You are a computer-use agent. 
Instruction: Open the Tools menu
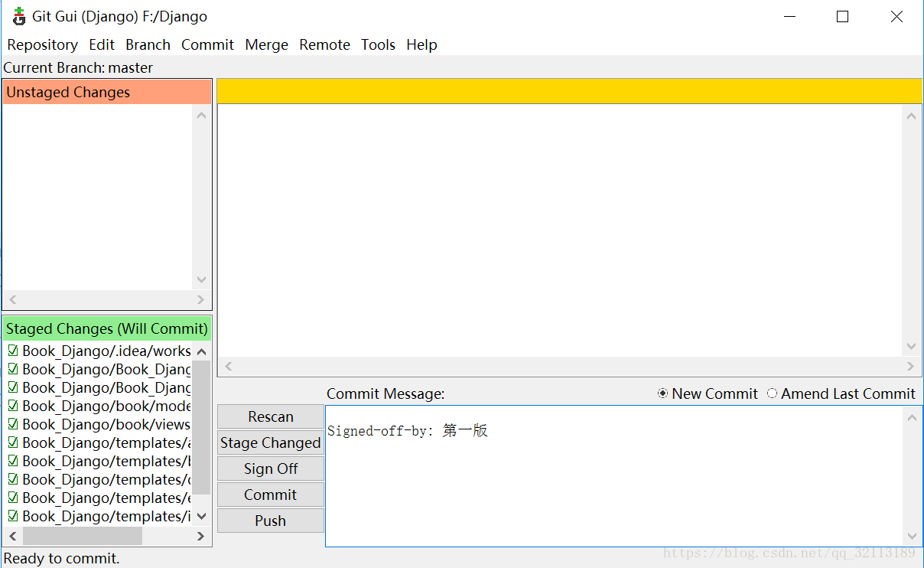378,44
